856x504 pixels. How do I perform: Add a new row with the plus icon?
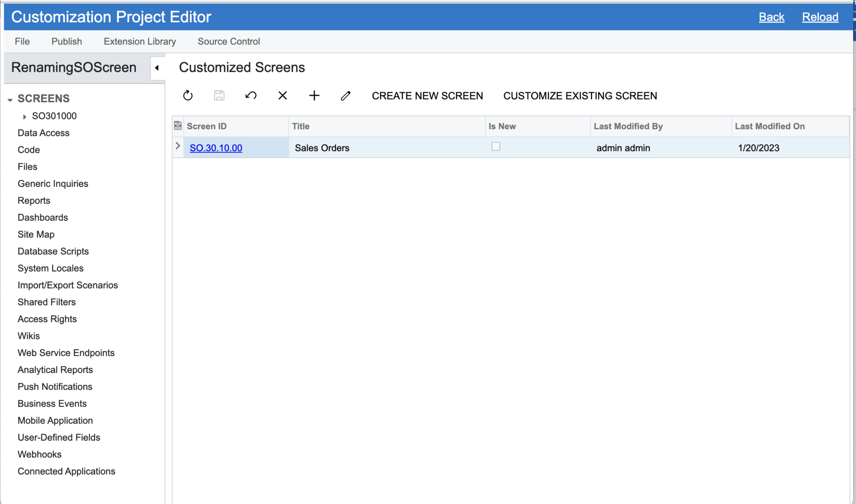tap(314, 96)
